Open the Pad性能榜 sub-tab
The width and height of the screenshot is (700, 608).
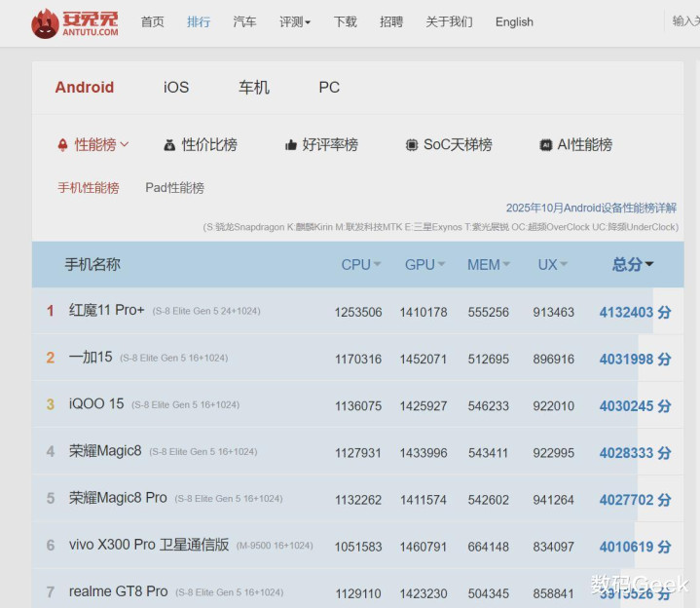click(x=174, y=187)
